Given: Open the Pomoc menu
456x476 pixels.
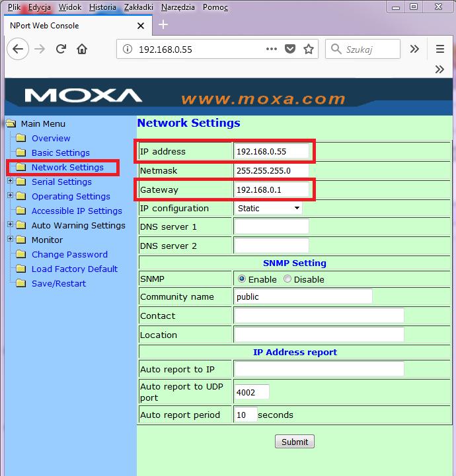Looking at the screenshot, I should [215, 7].
